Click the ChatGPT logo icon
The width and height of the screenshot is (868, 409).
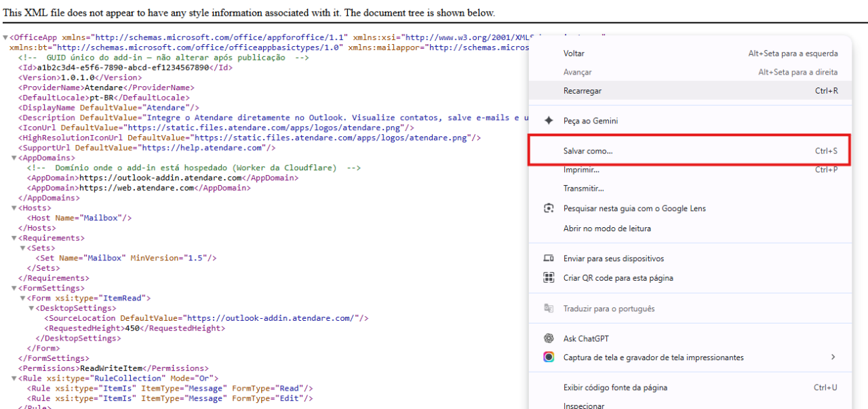pyautogui.click(x=549, y=338)
